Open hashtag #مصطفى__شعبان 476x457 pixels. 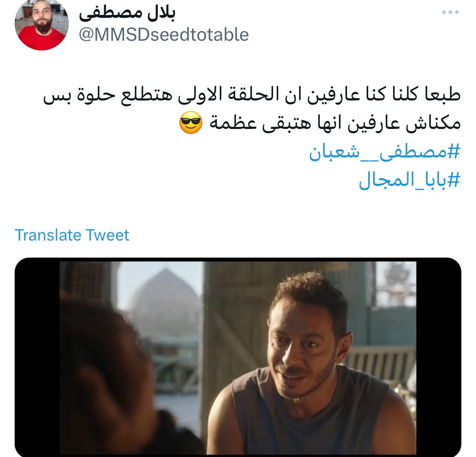coord(384,151)
